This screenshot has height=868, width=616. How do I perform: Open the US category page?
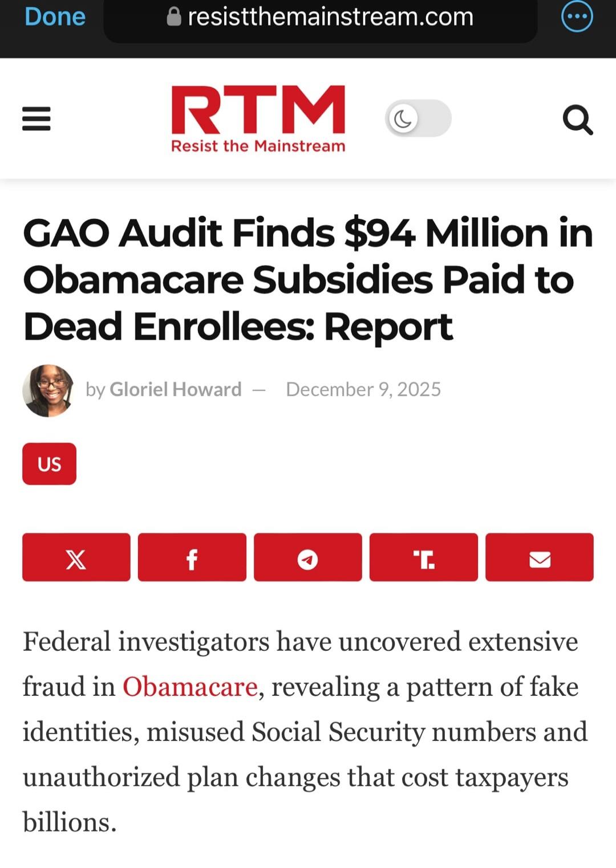49,463
